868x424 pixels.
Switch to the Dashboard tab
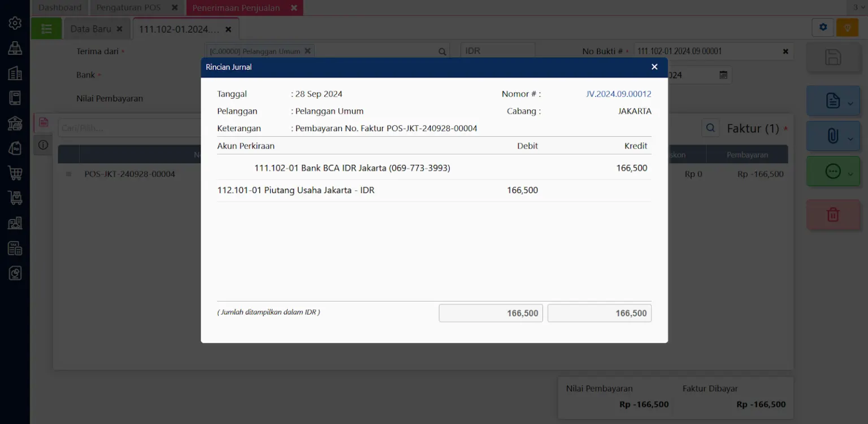60,7
